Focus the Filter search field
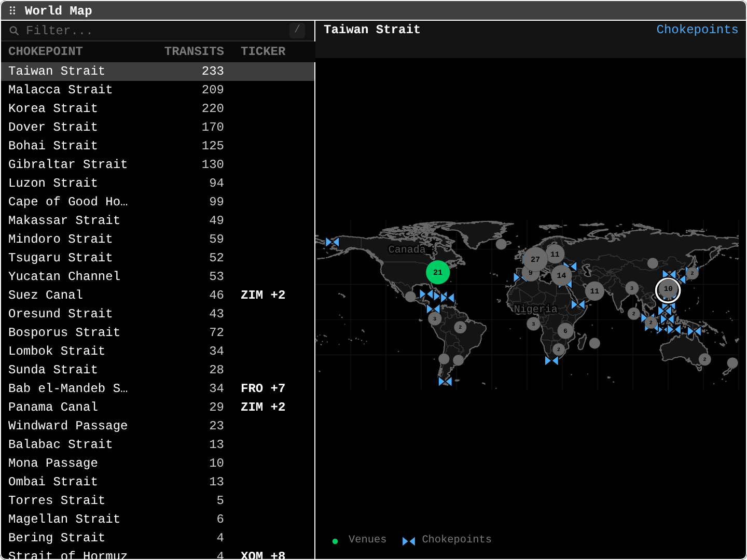747x560 pixels. [x=158, y=31]
